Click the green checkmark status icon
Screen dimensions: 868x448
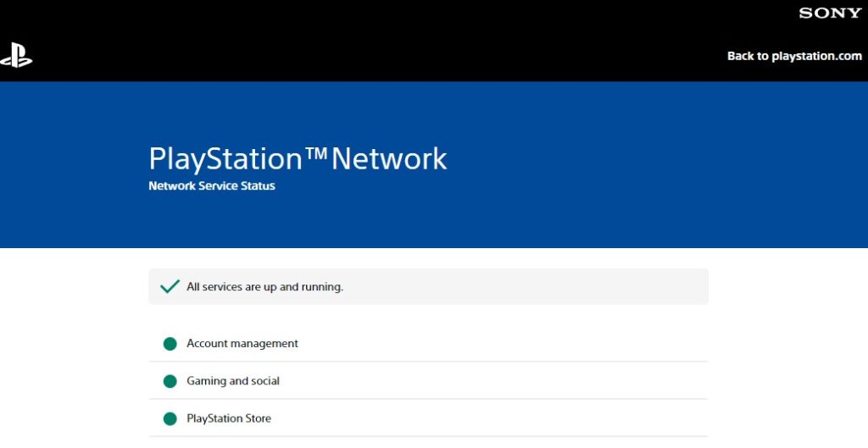pyautogui.click(x=170, y=286)
